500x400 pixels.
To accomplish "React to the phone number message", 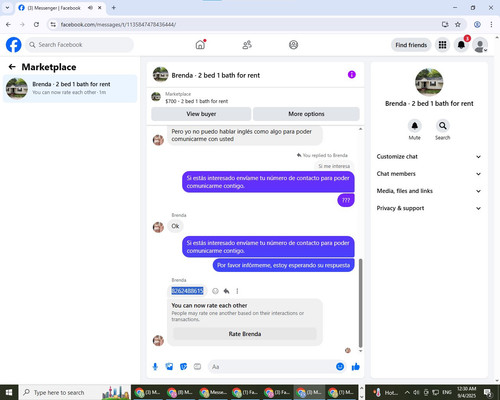I will [x=215, y=291].
